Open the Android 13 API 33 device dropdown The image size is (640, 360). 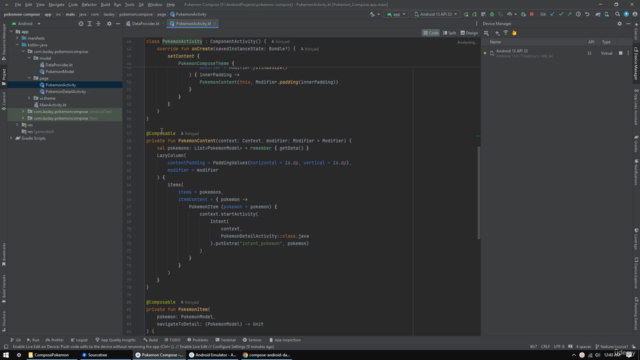(436, 14)
